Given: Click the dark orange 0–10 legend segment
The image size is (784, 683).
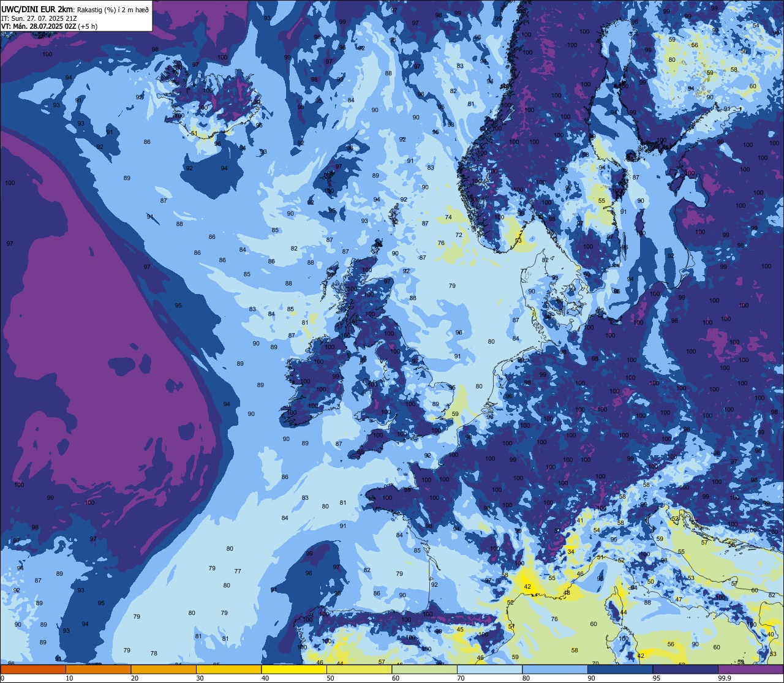Looking at the screenshot, I should click(33, 670).
